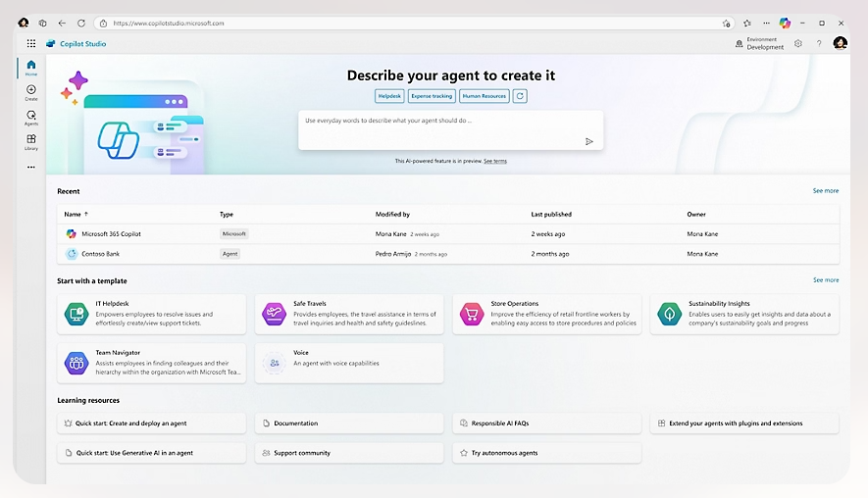Click See more beside Start with a template

(826, 280)
